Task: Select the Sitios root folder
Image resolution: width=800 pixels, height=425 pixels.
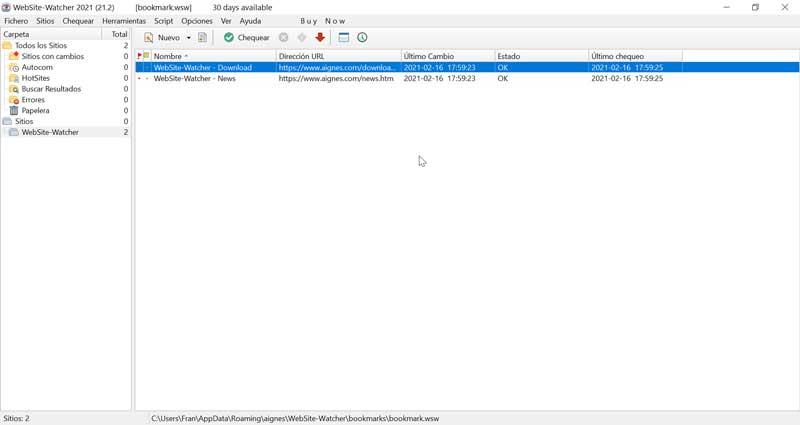Action: [24, 121]
